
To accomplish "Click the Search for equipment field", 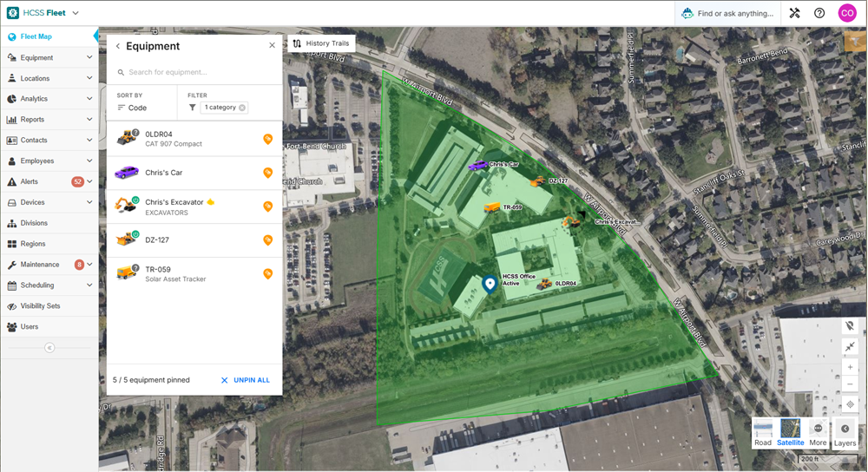I will tap(194, 72).
